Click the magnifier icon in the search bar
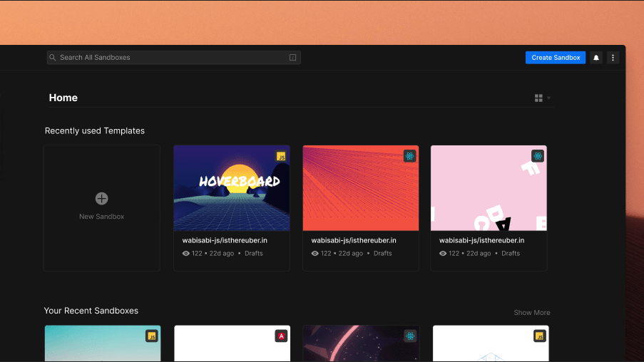 pos(53,58)
